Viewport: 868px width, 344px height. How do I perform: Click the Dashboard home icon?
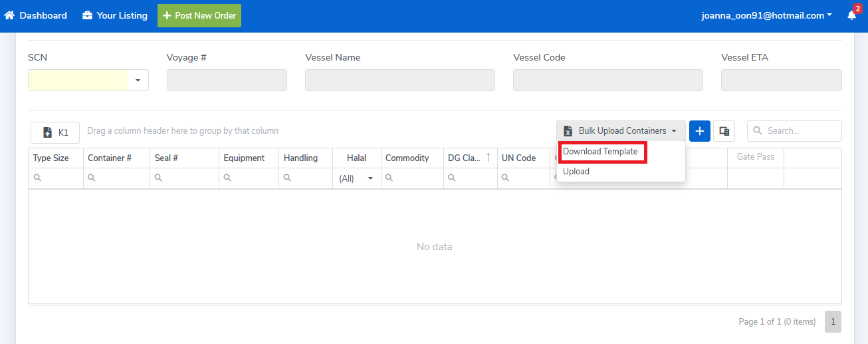point(9,15)
